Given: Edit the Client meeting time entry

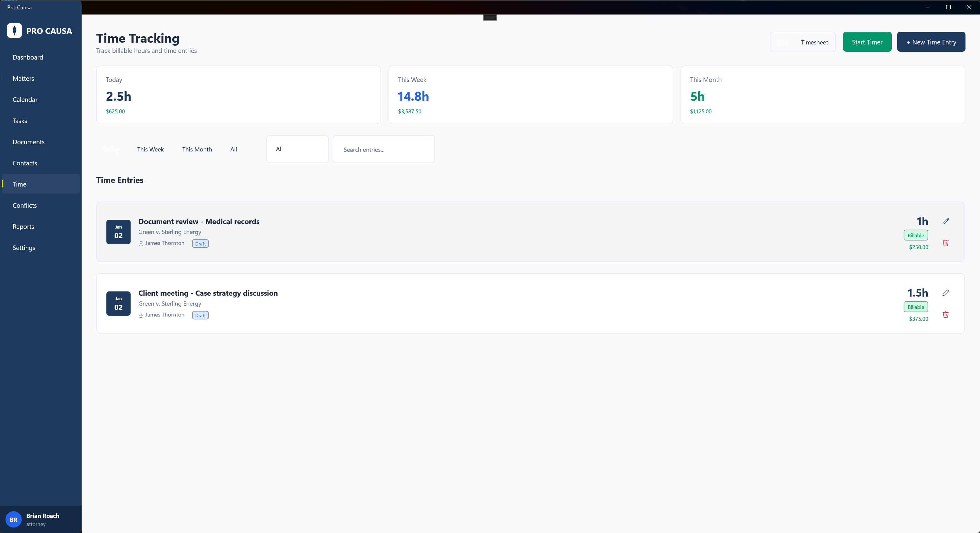Looking at the screenshot, I should pos(945,293).
